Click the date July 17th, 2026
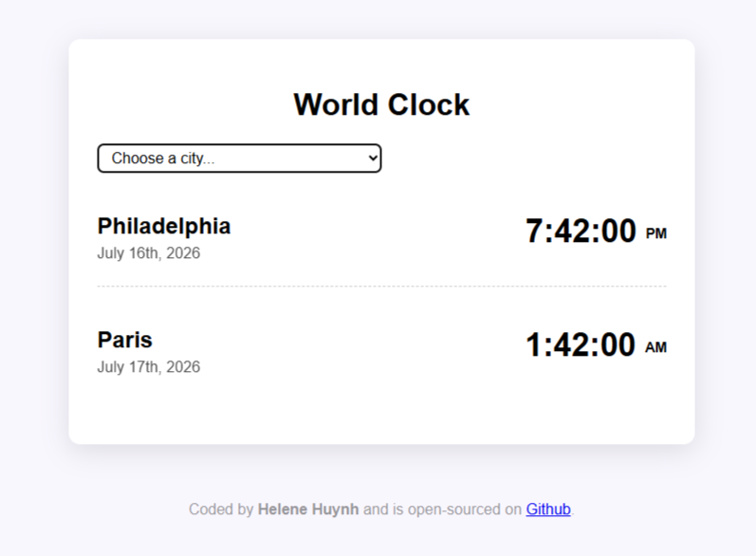756x556 pixels. (x=149, y=367)
